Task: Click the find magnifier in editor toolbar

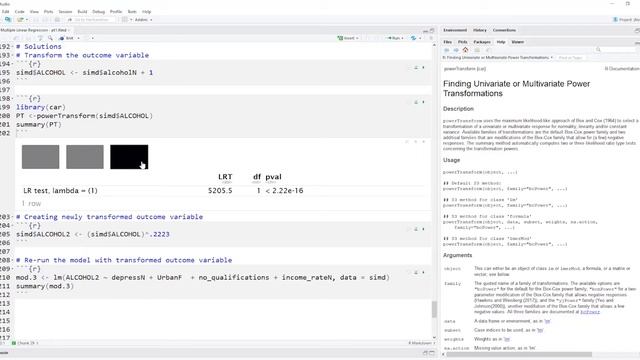Action: click(50, 38)
